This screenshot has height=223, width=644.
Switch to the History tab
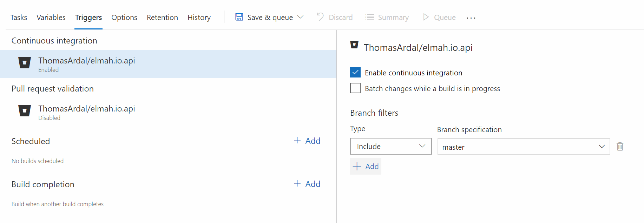click(x=199, y=17)
